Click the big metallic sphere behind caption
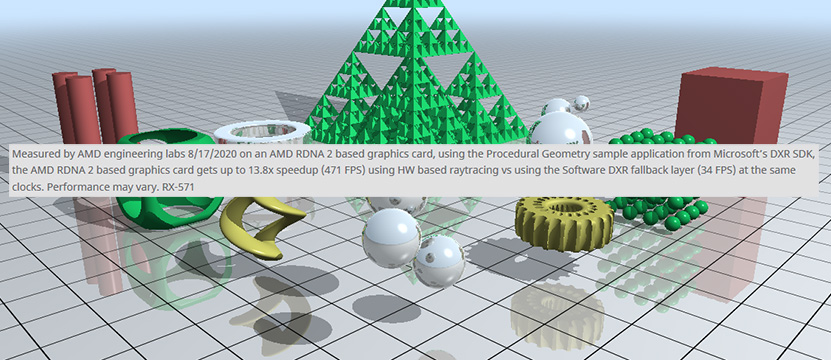The image size is (831, 360). [x=561, y=130]
